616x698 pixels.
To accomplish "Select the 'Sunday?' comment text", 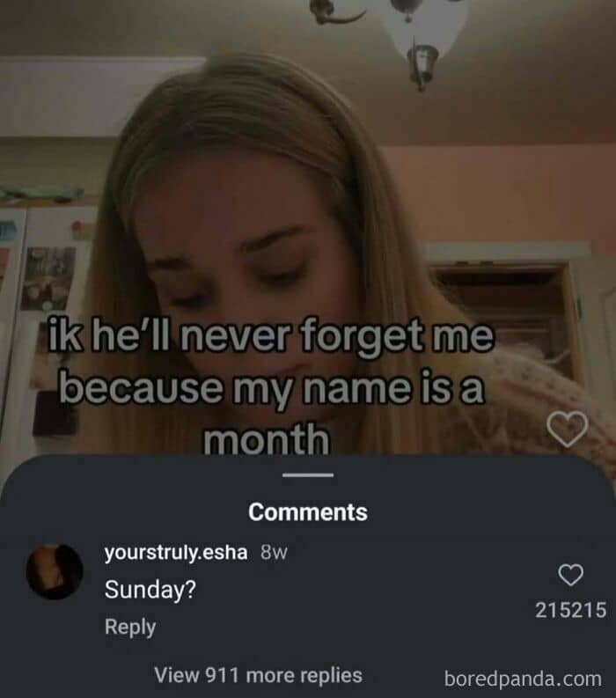I will click(150, 590).
